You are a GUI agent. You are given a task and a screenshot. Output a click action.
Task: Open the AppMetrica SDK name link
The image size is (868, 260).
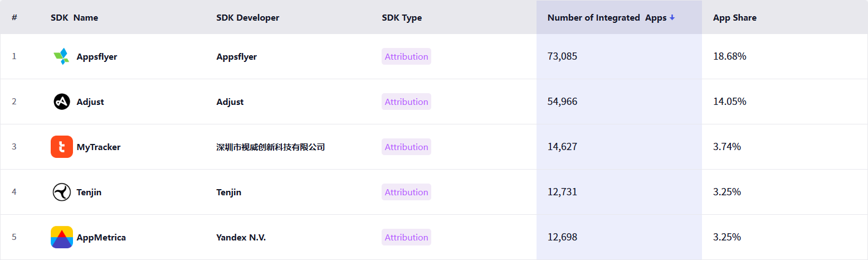click(x=101, y=237)
